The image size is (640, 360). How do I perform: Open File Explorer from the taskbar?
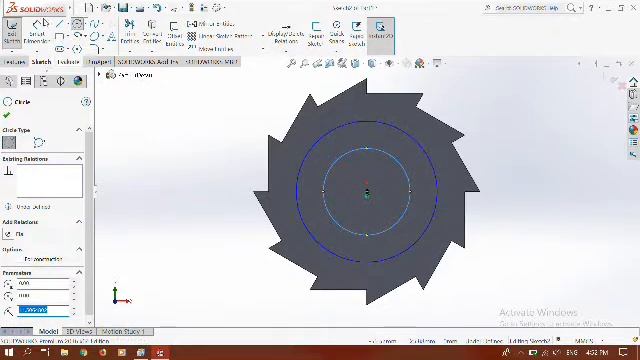(x=64, y=352)
